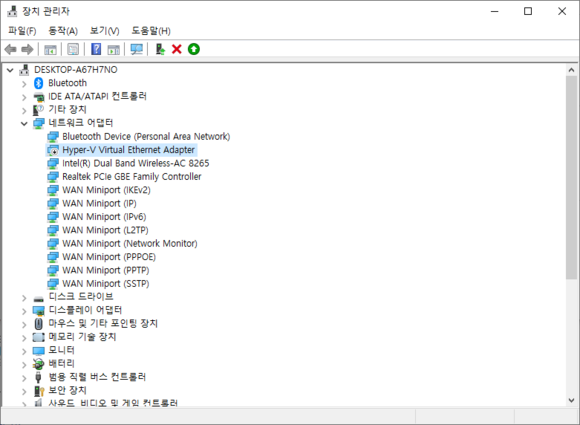
Task: Open the Properties toolbar icon
Action: [x=73, y=49]
